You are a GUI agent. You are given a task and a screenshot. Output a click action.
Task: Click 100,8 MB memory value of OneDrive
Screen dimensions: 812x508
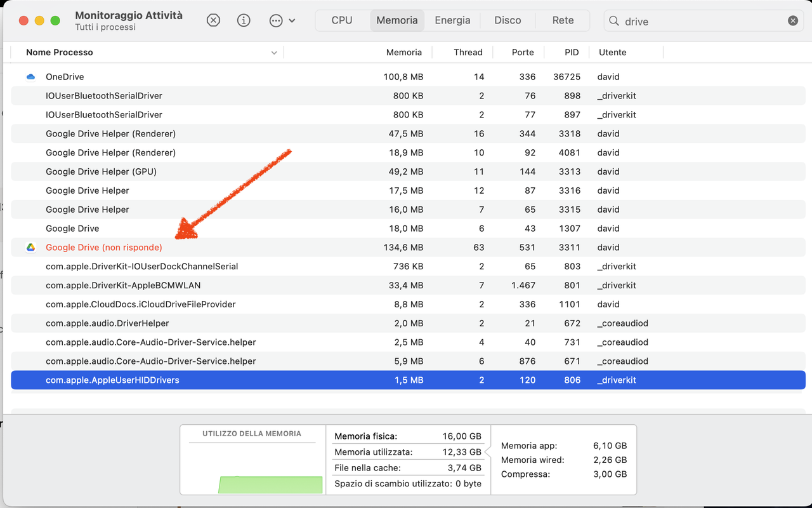pyautogui.click(x=403, y=77)
